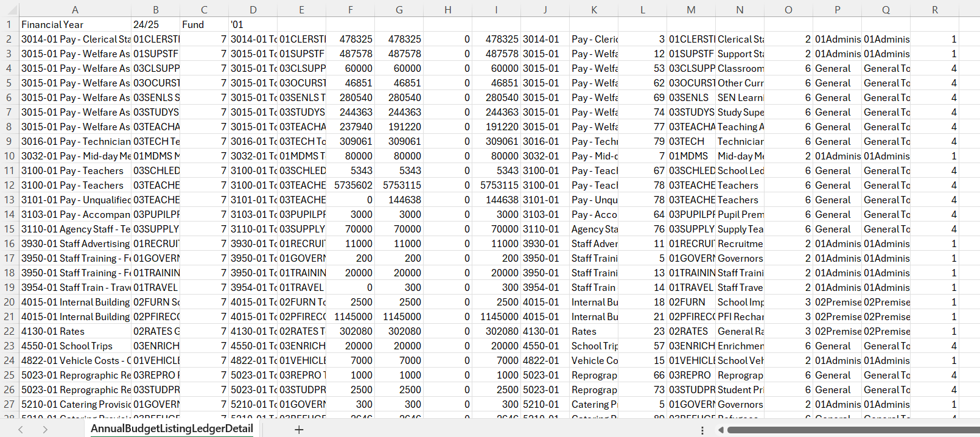980x437 pixels.
Task: Click the next sheet arrow
Action: click(45, 430)
